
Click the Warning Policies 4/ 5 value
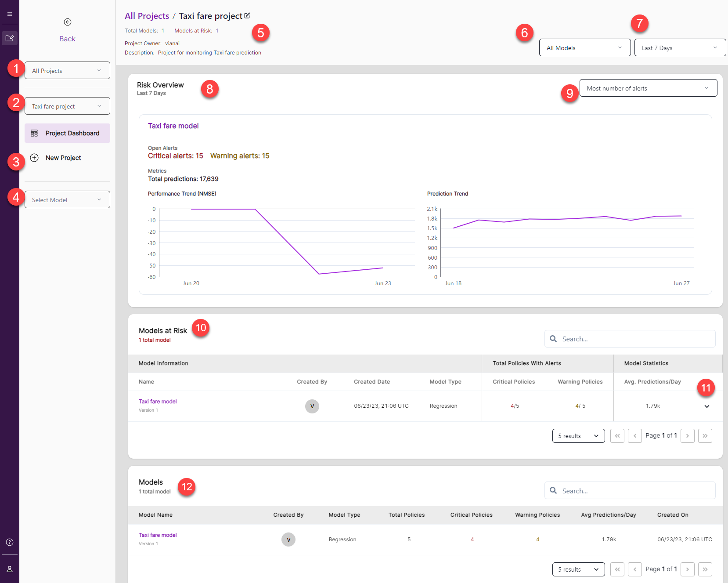(x=580, y=406)
